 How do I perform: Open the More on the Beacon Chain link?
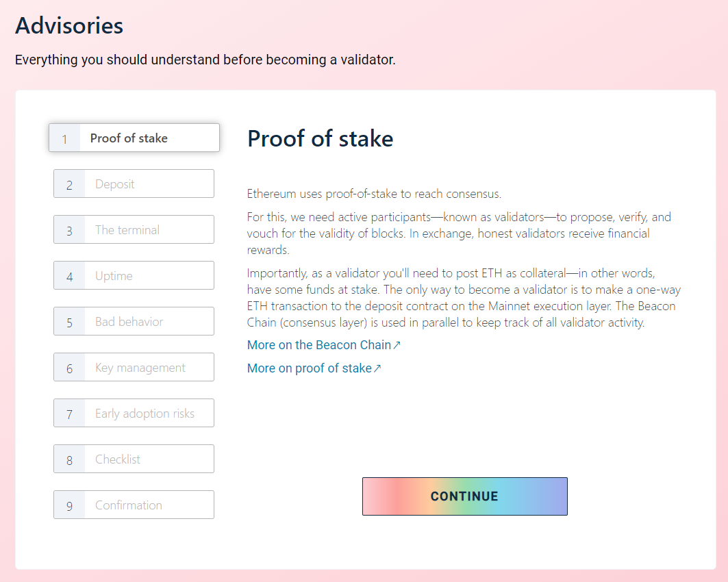tap(318, 345)
